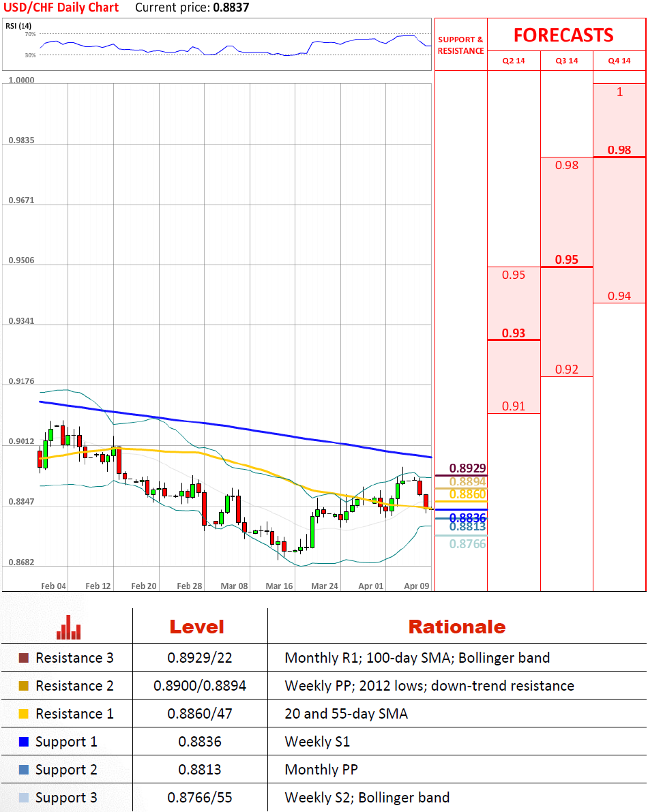Image resolution: width=648 pixels, height=812 pixels.
Task: Click the Monthly R1; 100-day SMA rationale
Action: [x=417, y=658]
